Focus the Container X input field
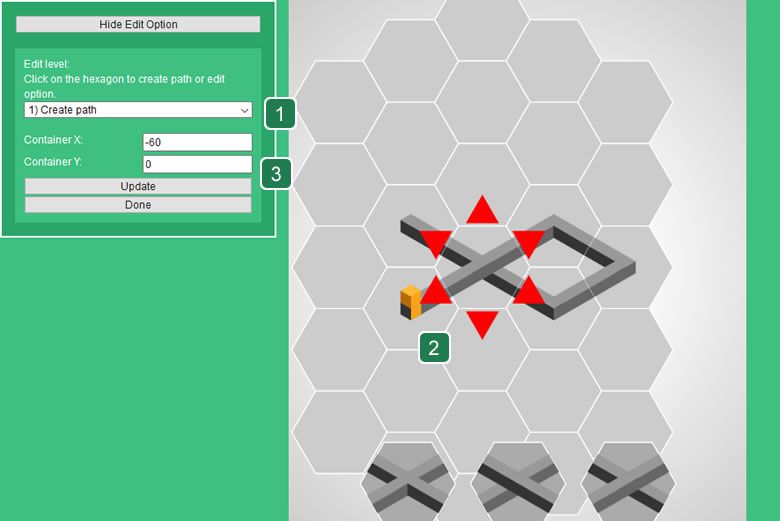Viewport: 780px width, 521px height. pyautogui.click(x=197, y=142)
